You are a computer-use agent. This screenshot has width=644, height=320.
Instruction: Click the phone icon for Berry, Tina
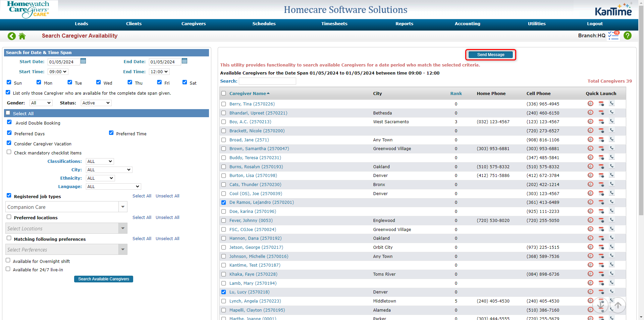click(x=612, y=103)
